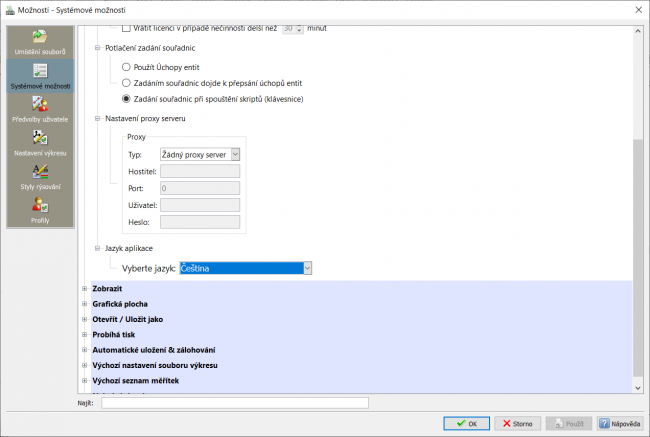Expand the Grafická plocha section
This screenshot has height=437, width=650.
click(x=85, y=304)
